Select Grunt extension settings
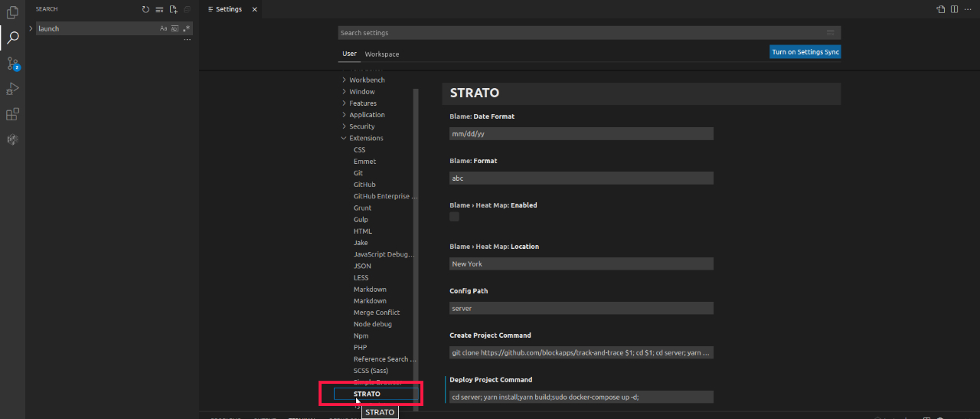The width and height of the screenshot is (980, 419). pyautogui.click(x=362, y=208)
